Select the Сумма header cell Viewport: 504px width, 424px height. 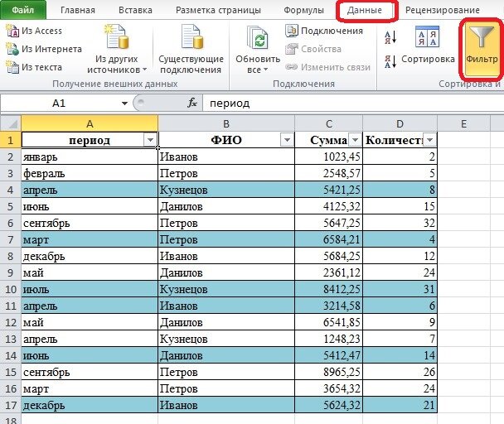click(x=328, y=141)
